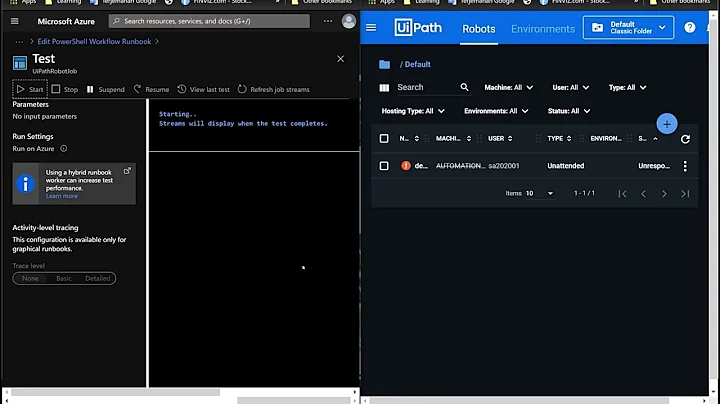Tick the select-all robots checkbox
Viewport: 720px width, 404px height.
click(x=384, y=138)
